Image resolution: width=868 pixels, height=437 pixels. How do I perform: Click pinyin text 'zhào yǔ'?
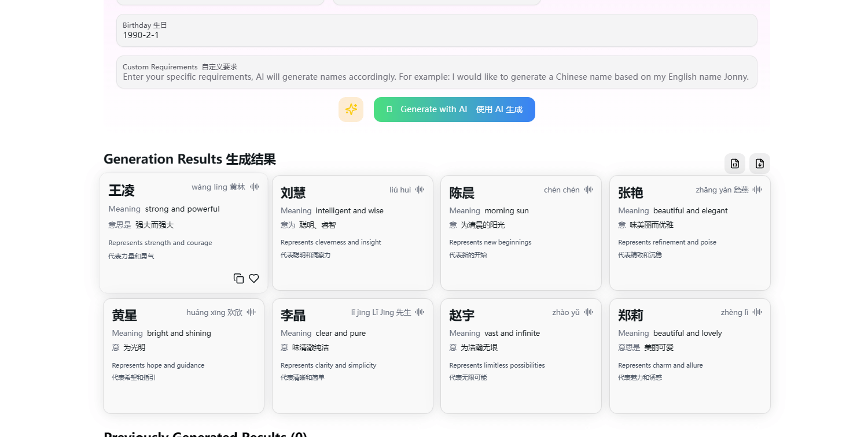[x=566, y=312]
